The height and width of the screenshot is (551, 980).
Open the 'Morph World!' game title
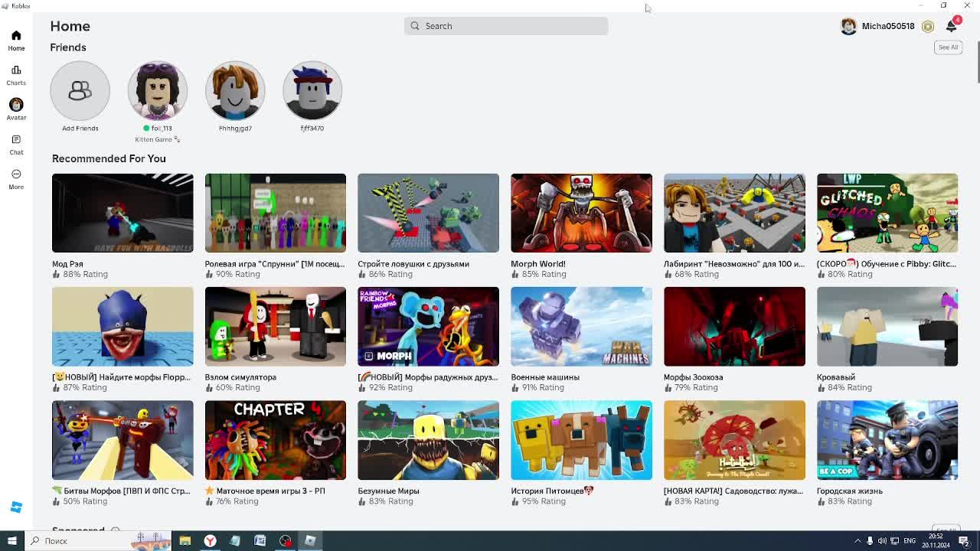[x=538, y=264]
